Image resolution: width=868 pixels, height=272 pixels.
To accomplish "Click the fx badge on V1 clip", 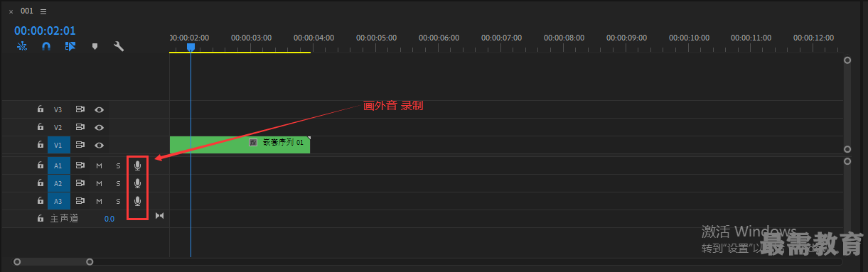I will click(x=252, y=142).
